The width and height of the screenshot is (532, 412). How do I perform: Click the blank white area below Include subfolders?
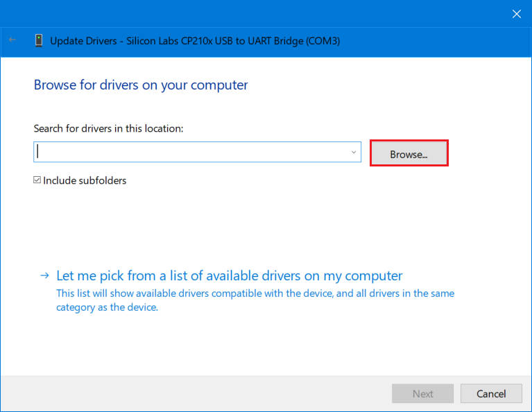[x=264, y=222]
